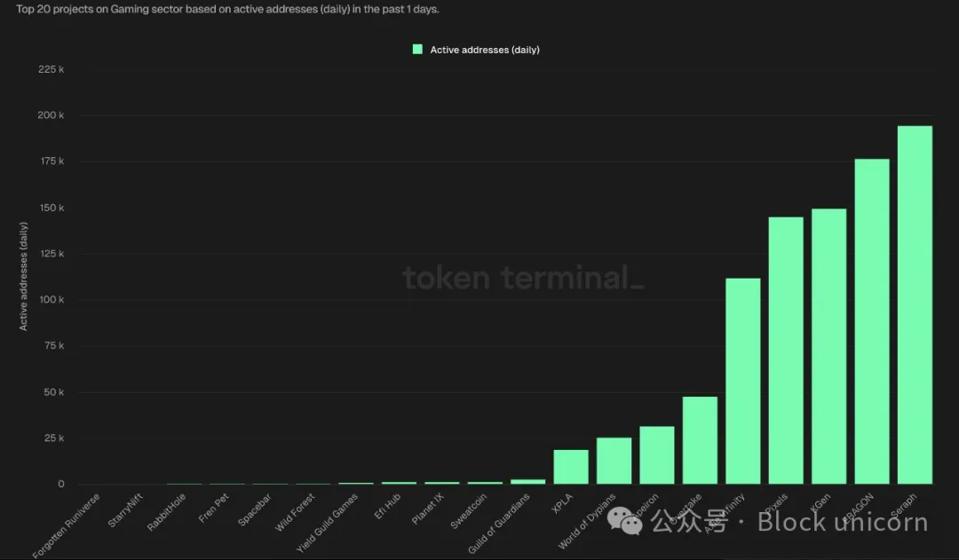The image size is (959, 560).
Task: Click the WeChat logo icon in the watermark
Action: tap(630, 524)
